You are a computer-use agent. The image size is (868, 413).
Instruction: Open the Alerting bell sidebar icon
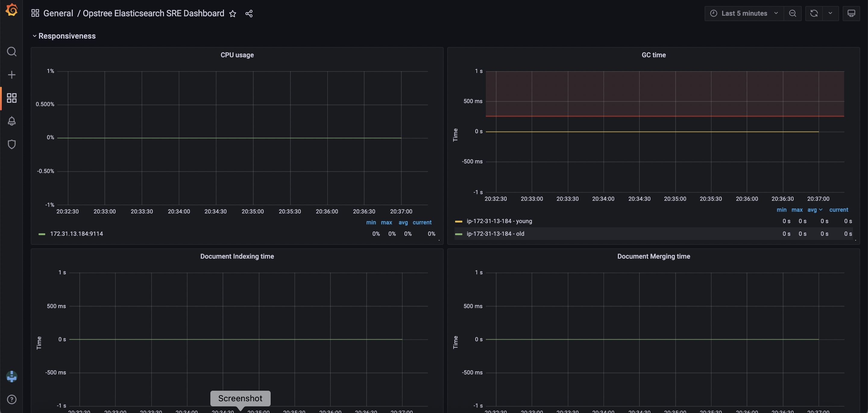click(x=11, y=121)
